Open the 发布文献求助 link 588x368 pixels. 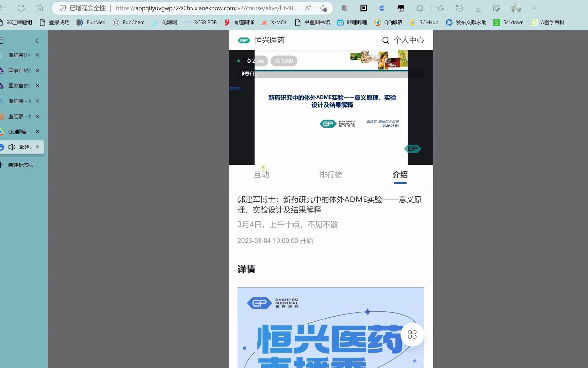465,22
